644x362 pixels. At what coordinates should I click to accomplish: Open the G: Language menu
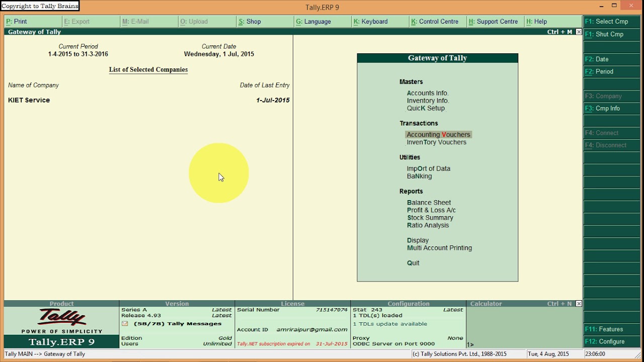(323, 22)
